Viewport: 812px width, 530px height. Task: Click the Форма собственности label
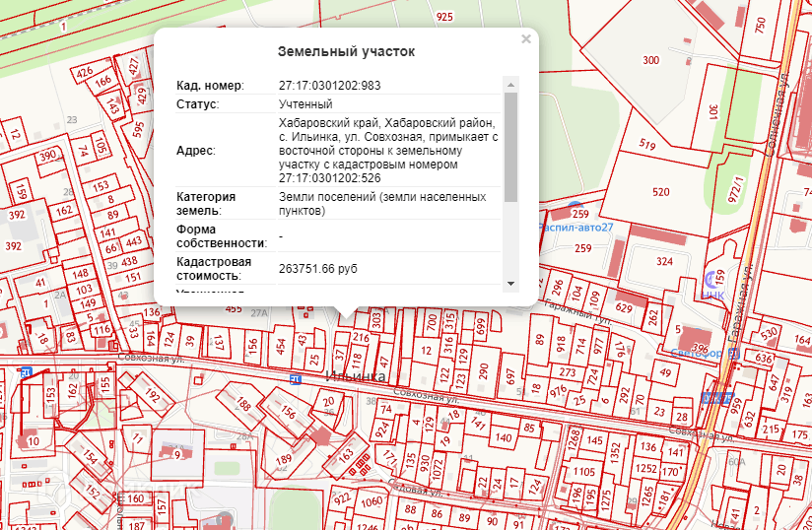tap(222, 236)
